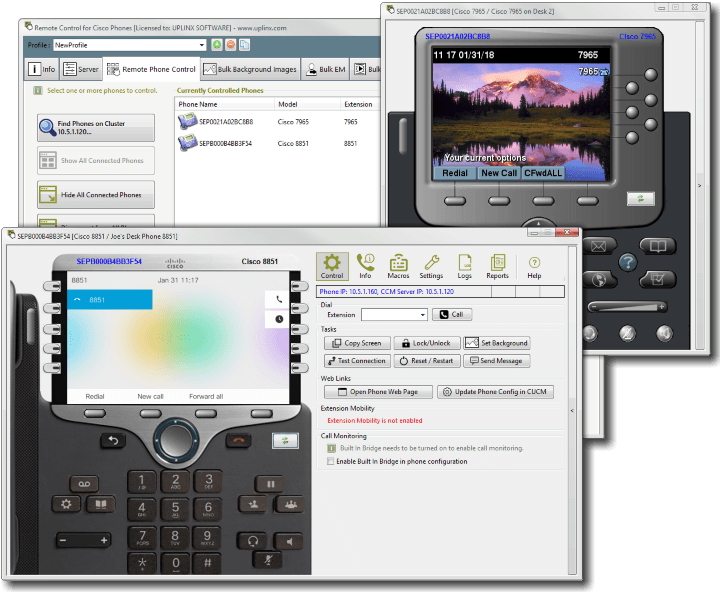Viewport: 720px width, 592px height.
Task: Click Update Phone Config in CUCM button
Action: pyautogui.click(x=495, y=392)
